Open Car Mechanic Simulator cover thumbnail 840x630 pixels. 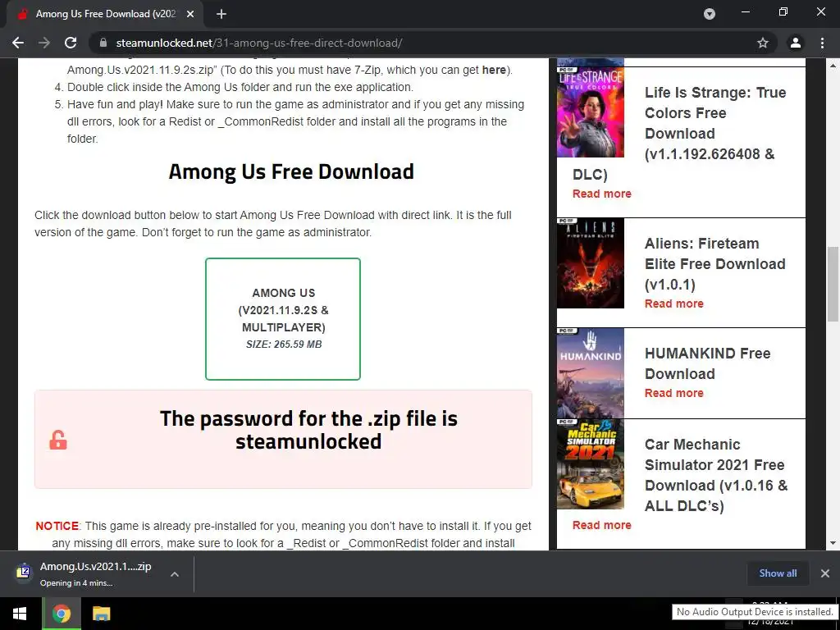pos(591,464)
